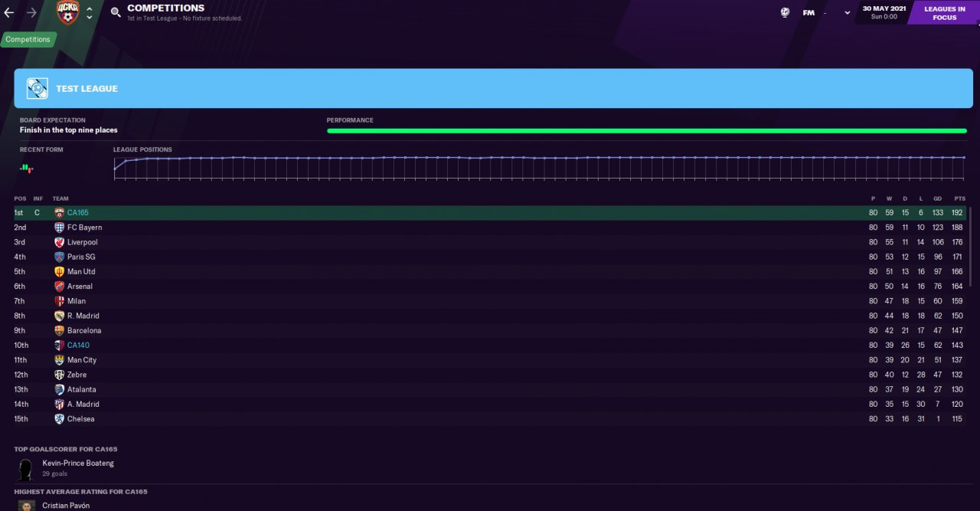Image resolution: width=980 pixels, height=511 pixels.
Task: Click the CA140 club badge icon
Action: (59, 346)
